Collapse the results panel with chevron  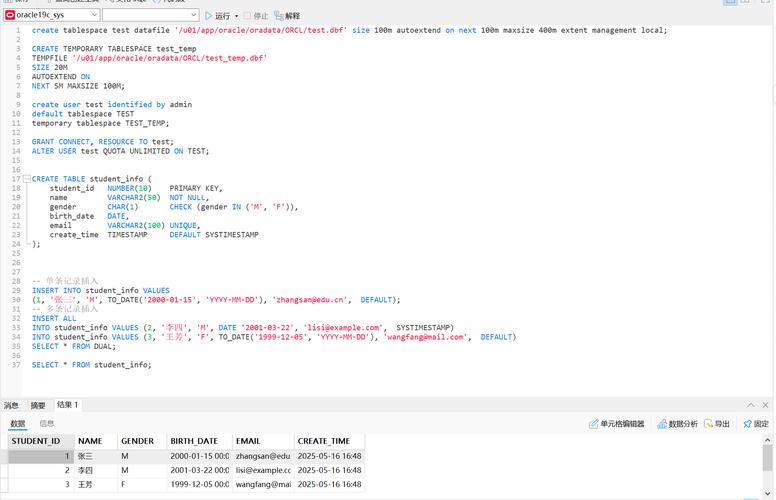(751, 405)
